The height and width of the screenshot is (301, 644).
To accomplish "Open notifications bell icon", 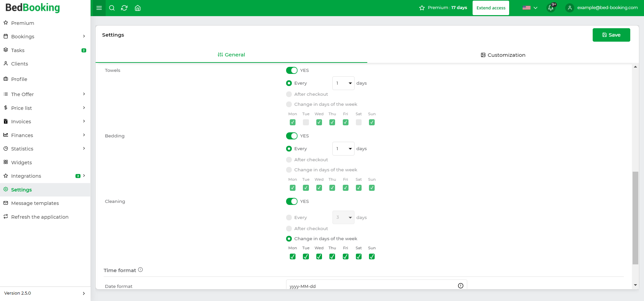I will click(551, 8).
